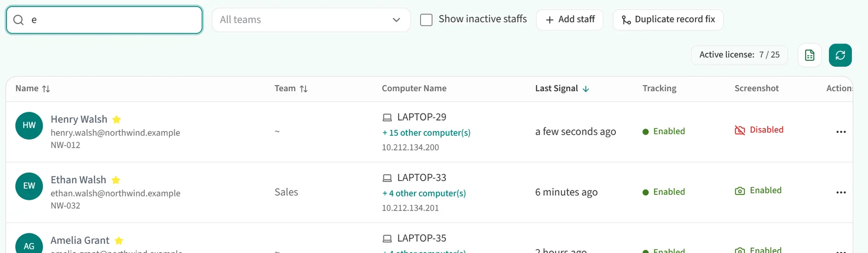Click LAPTOP-29 computer name
Image resolution: width=868 pixels, height=253 pixels.
tap(422, 117)
